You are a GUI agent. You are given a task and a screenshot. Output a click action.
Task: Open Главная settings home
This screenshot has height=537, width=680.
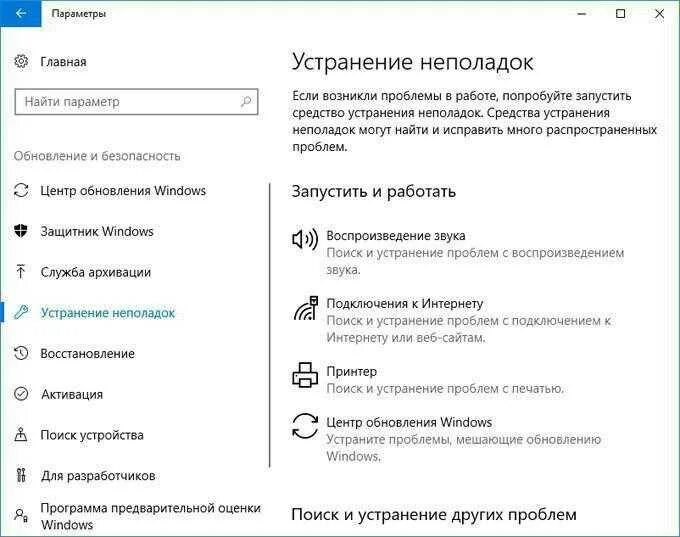63,62
